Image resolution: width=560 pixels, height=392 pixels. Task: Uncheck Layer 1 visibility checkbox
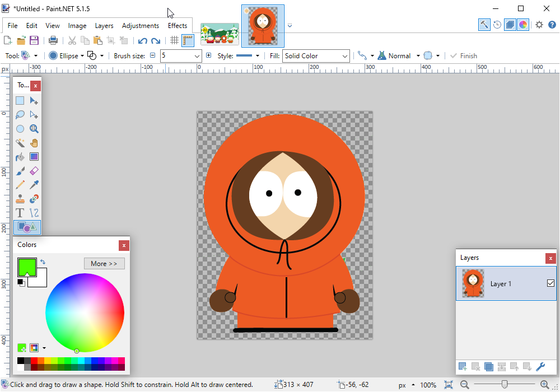point(550,283)
